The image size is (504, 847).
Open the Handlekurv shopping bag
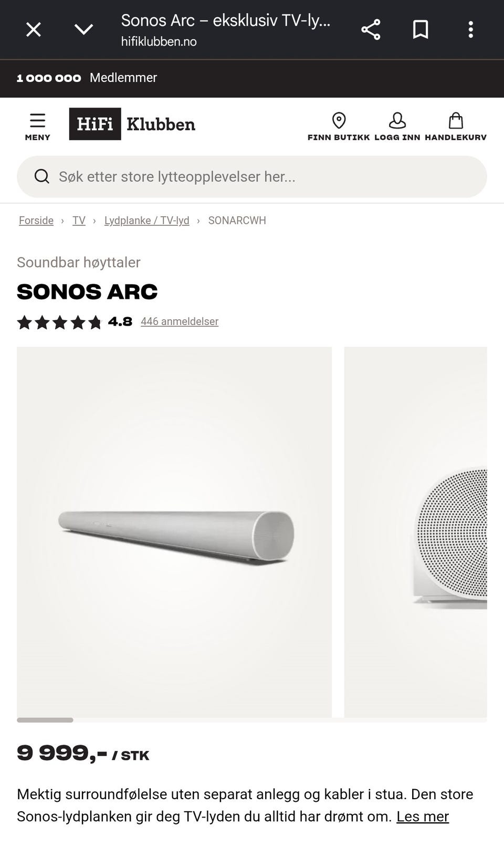pos(456,121)
